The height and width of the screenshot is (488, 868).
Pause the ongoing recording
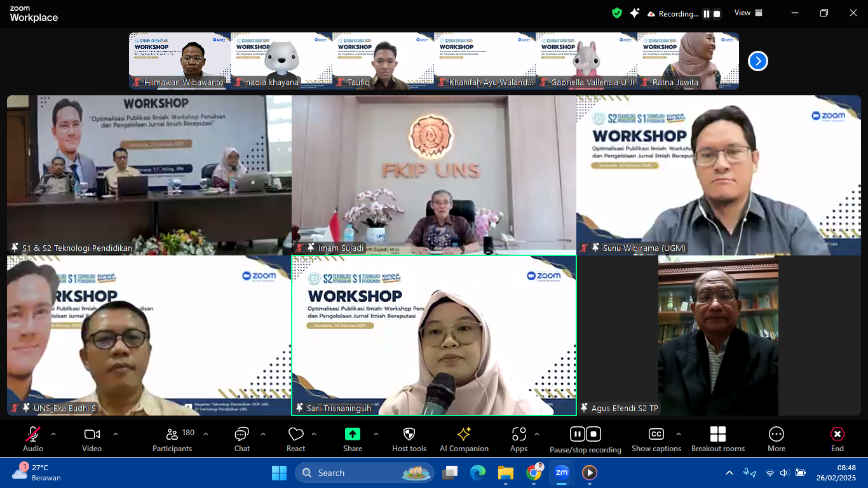[x=576, y=434]
